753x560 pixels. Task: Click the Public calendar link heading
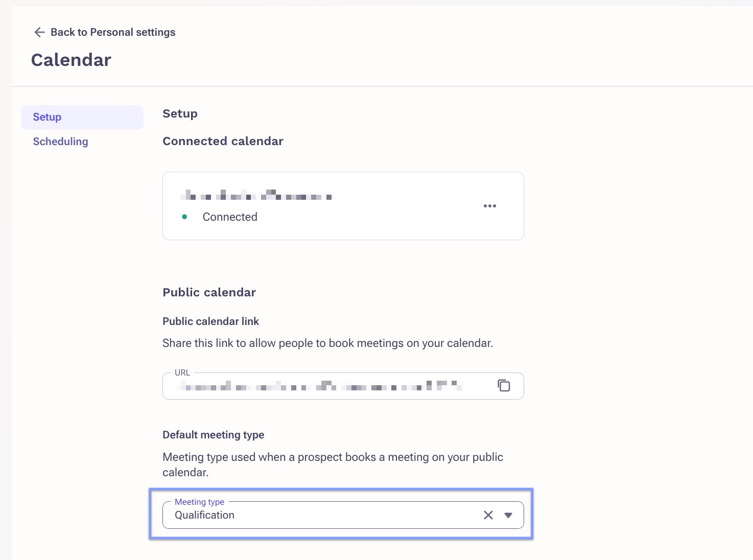[x=210, y=321]
